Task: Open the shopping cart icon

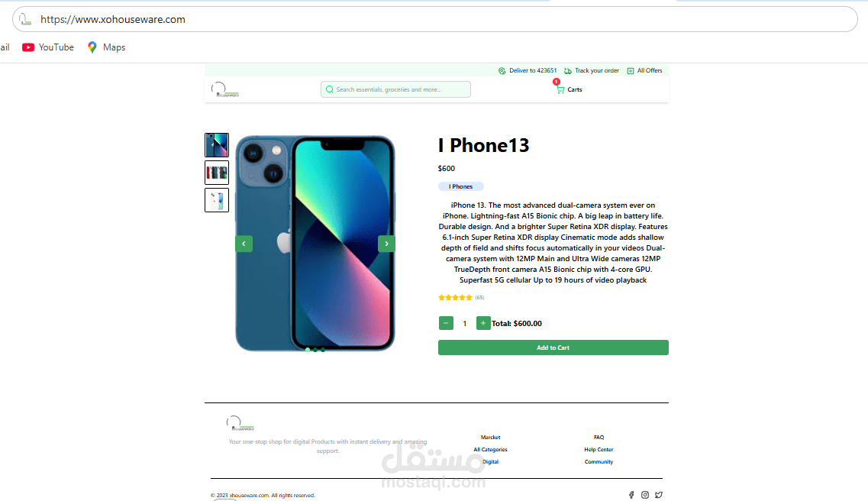Action: 560,89
